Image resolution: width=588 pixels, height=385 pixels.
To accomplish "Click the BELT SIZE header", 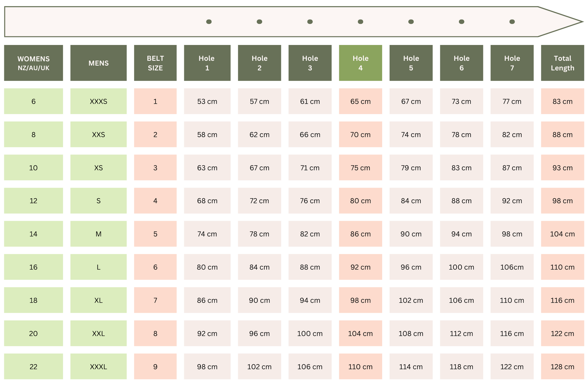I will 155,63.
